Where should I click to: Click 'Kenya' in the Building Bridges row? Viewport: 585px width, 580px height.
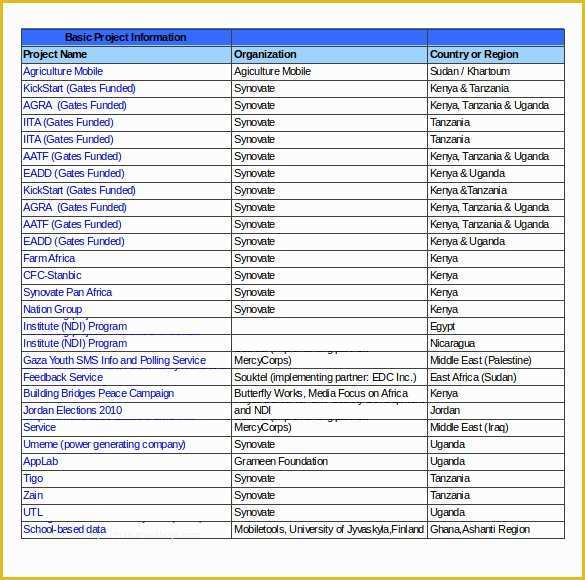[444, 394]
